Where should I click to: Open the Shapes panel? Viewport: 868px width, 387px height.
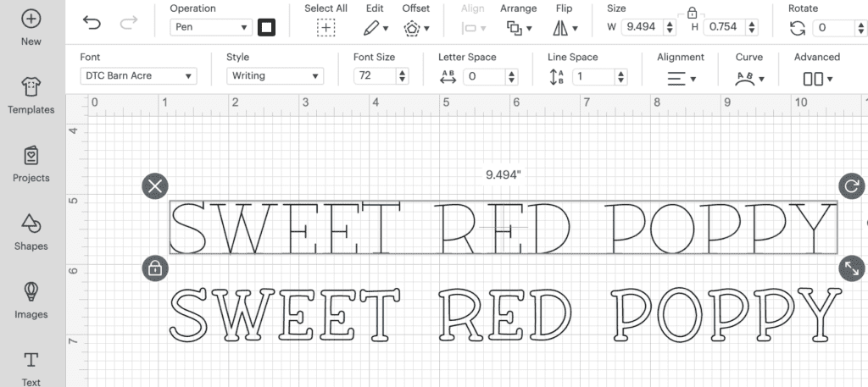(31, 232)
